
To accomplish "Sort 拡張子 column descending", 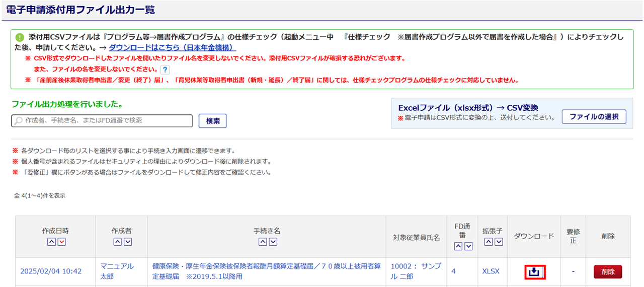I will (499, 242).
